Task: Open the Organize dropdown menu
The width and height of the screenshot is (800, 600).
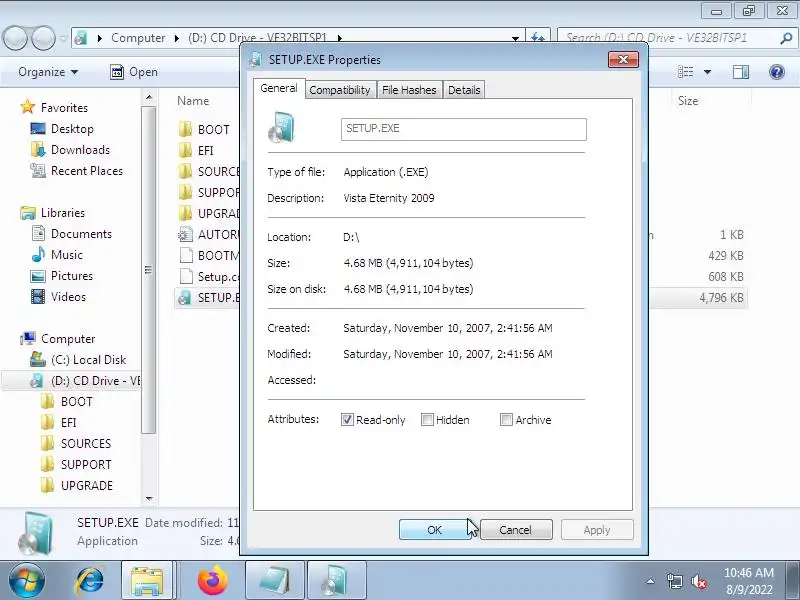Action: click(48, 72)
